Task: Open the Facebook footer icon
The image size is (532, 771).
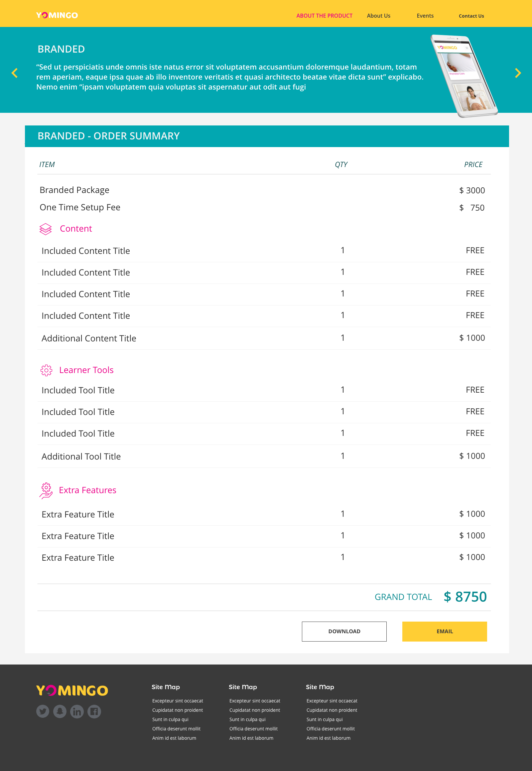Action: pyautogui.click(x=94, y=711)
